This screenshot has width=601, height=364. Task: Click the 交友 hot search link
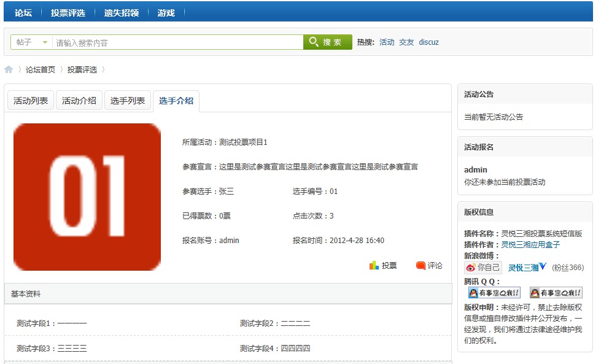406,42
